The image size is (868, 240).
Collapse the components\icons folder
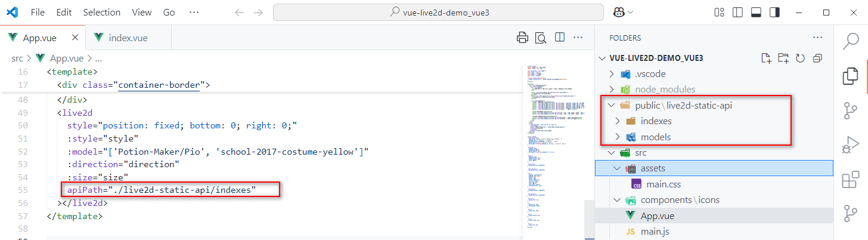tap(616, 200)
